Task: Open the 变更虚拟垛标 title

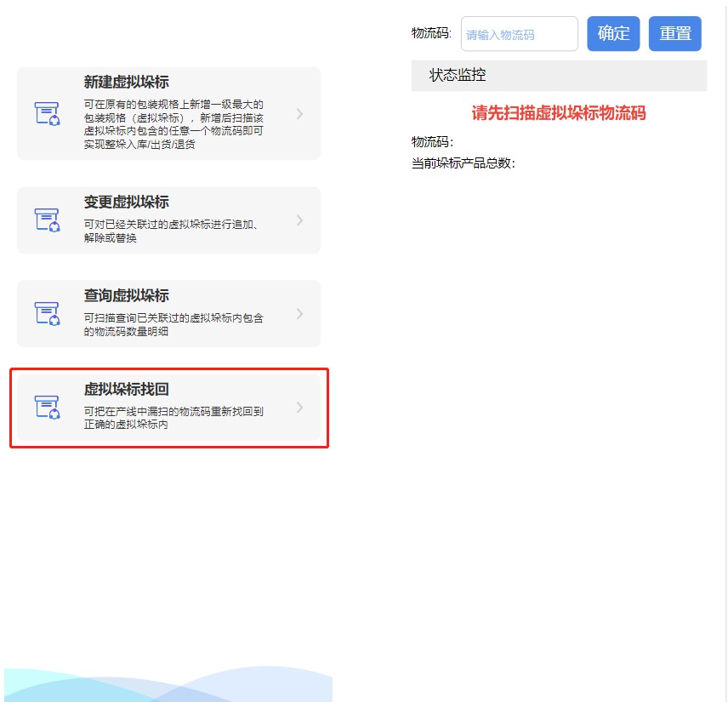Action: tap(126, 203)
